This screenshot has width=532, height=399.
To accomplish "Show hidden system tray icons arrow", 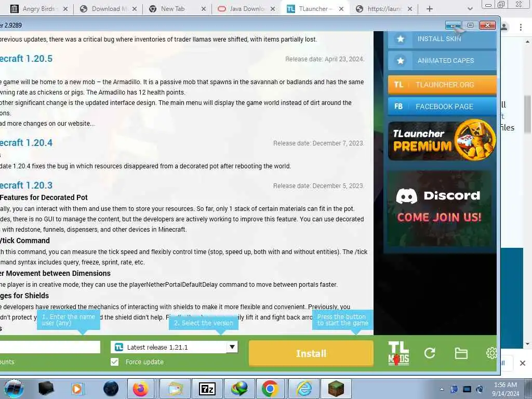I will pos(442,389).
